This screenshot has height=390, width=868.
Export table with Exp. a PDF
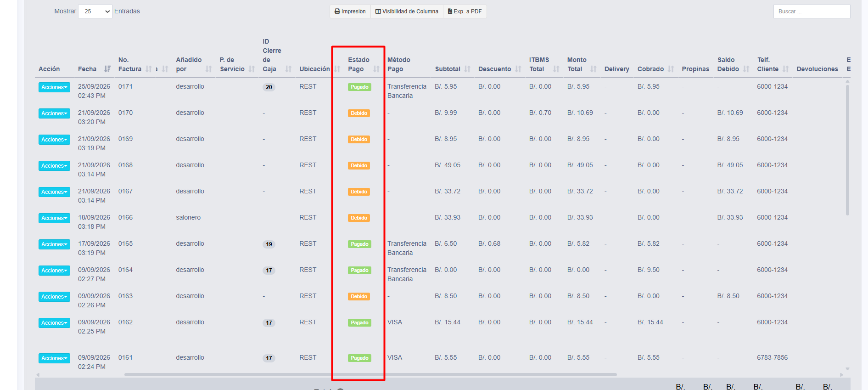465,11
